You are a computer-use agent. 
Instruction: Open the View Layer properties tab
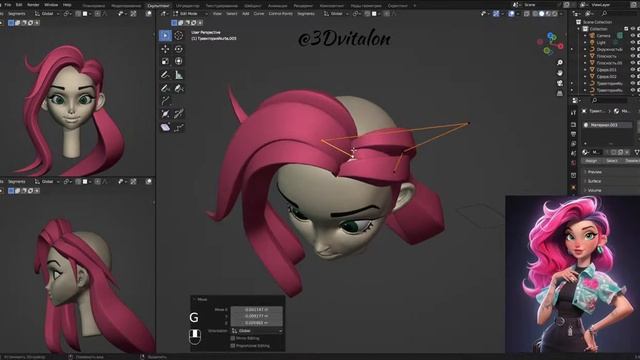coord(573,144)
